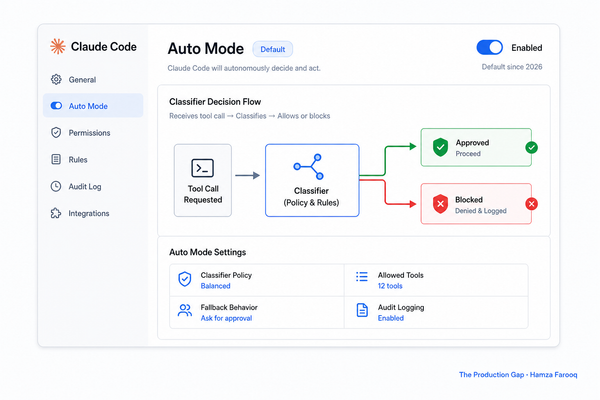Click the Allowed Tools list icon
Image resolution: width=600 pixels, height=400 pixels.
[x=362, y=276]
